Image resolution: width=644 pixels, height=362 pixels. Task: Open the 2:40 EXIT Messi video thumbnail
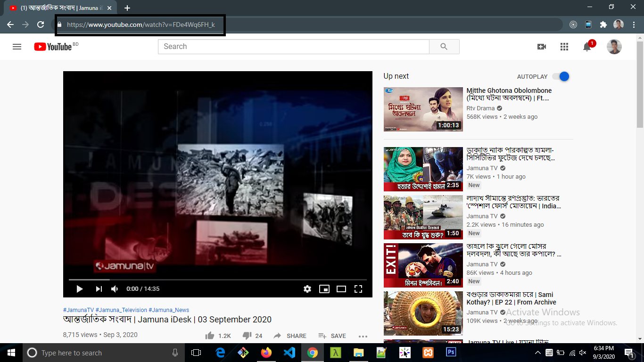(x=423, y=265)
